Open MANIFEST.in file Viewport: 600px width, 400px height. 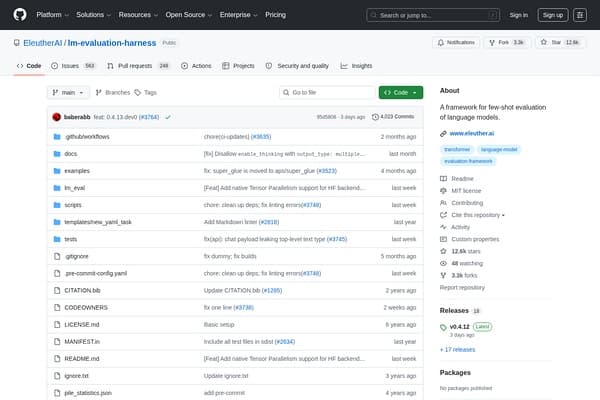pos(82,342)
